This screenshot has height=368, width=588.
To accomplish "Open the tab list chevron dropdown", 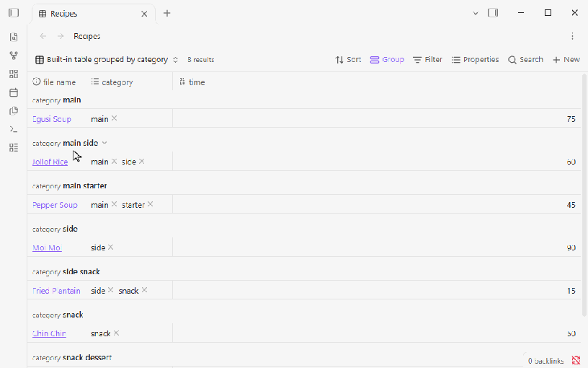I will [x=475, y=13].
